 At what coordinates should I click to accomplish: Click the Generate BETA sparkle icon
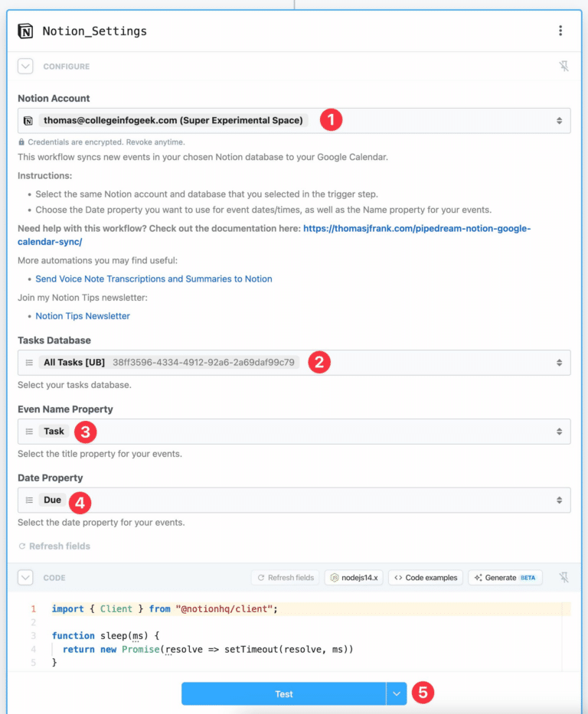coord(478,578)
